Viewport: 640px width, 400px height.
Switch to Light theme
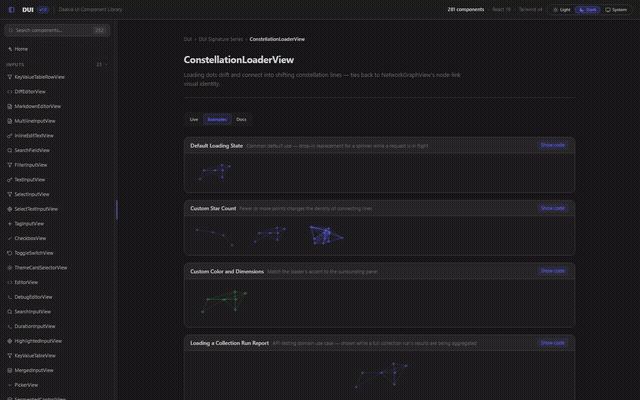tap(562, 9)
